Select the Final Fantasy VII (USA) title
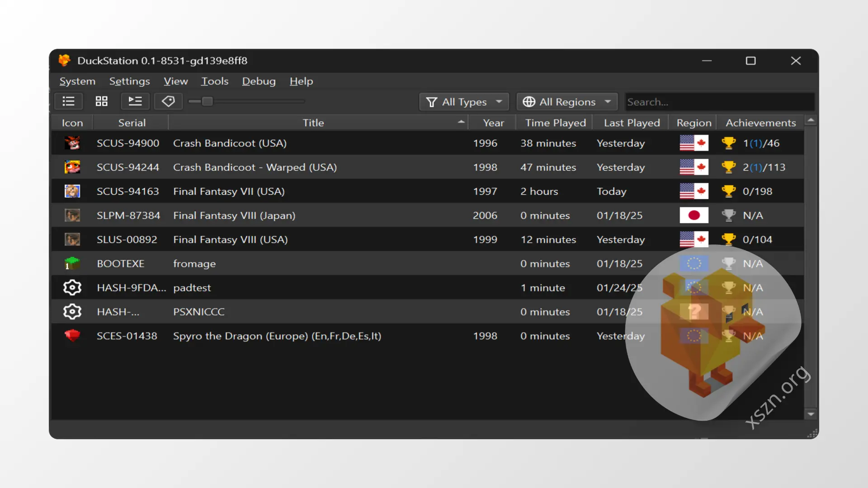This screenshot has height=488, width=868. 229,191
